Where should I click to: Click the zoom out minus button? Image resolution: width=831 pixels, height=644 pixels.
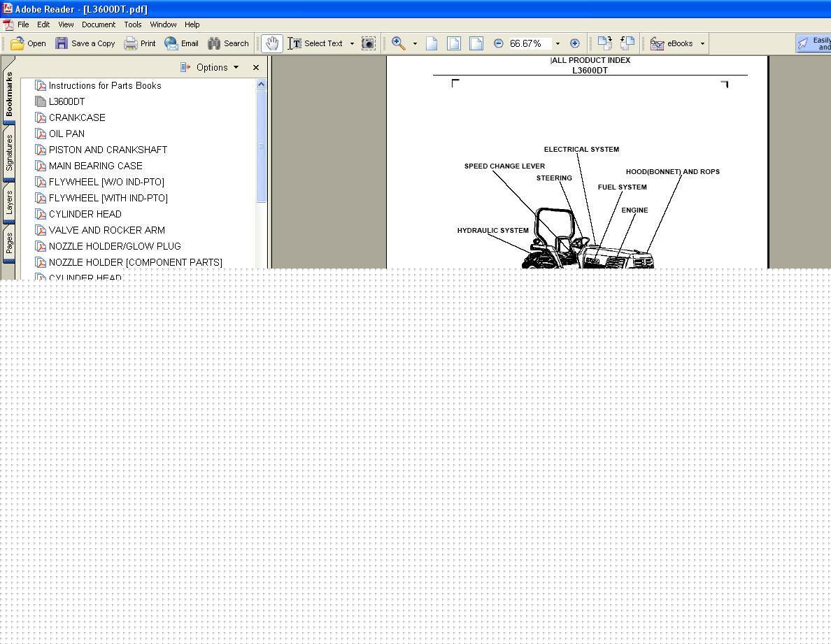click(x=498, y=43)
